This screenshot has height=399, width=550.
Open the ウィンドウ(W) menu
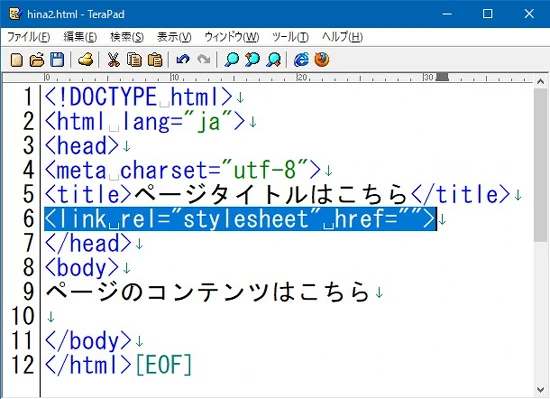[232, 37]
